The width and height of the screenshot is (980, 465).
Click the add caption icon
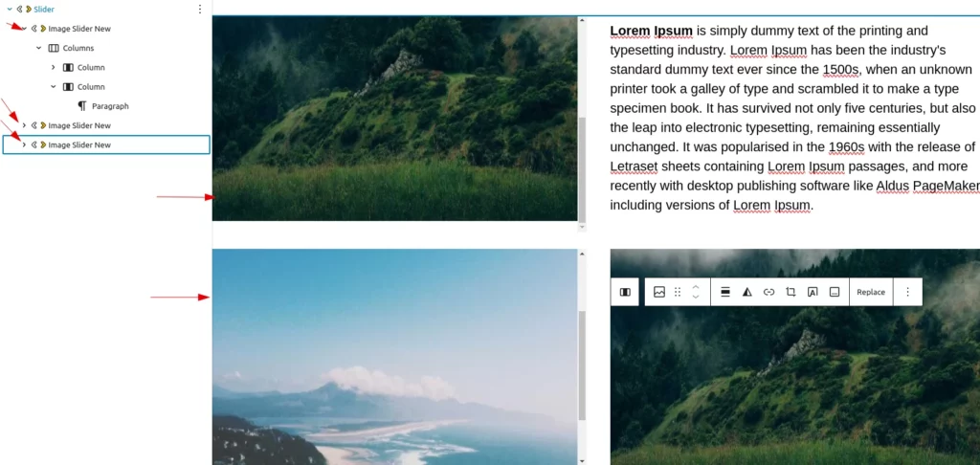[835, 292]
